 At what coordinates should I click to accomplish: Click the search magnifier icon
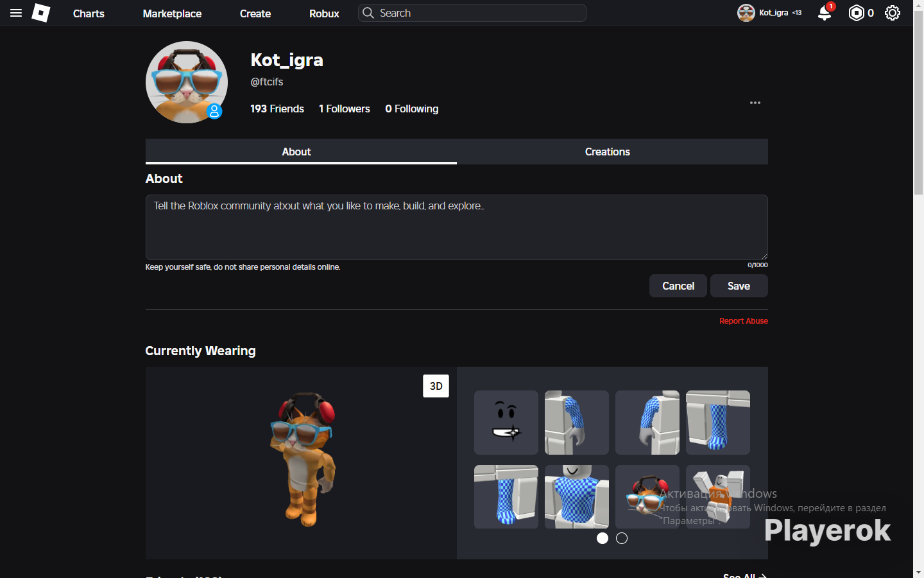368,13
